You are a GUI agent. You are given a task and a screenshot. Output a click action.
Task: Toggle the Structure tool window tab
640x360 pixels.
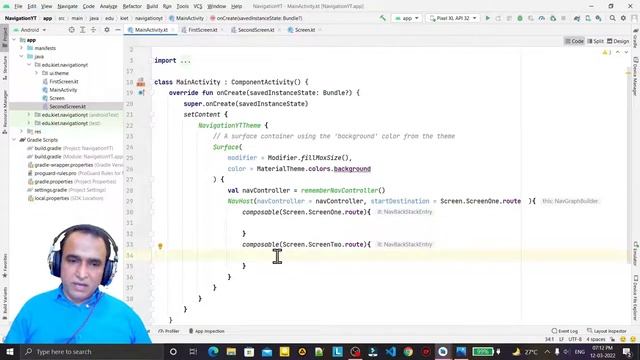coord(4,68)
